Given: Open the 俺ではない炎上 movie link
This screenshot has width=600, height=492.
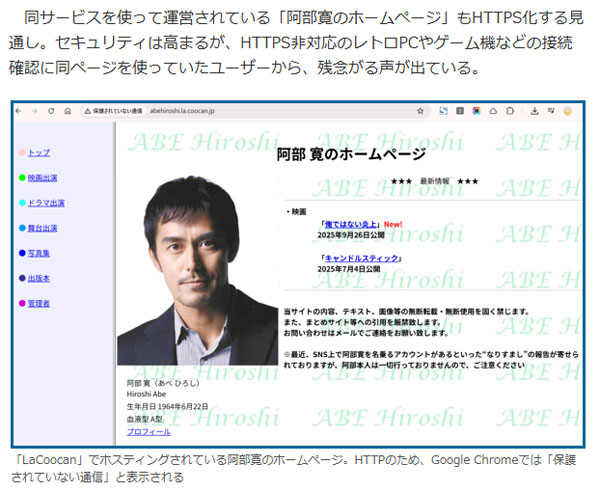Looking at the screenshot, I should (351, 225).
